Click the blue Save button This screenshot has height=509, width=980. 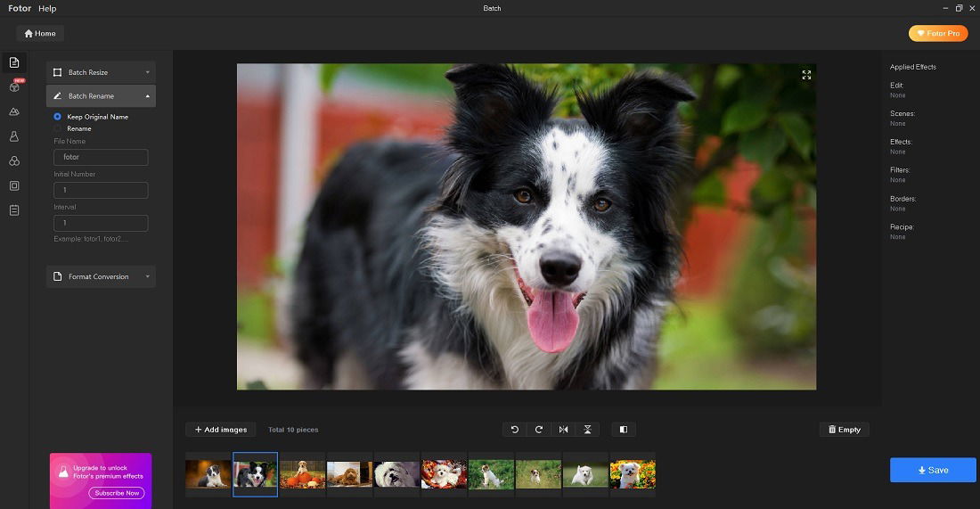[x=933, y=471]
